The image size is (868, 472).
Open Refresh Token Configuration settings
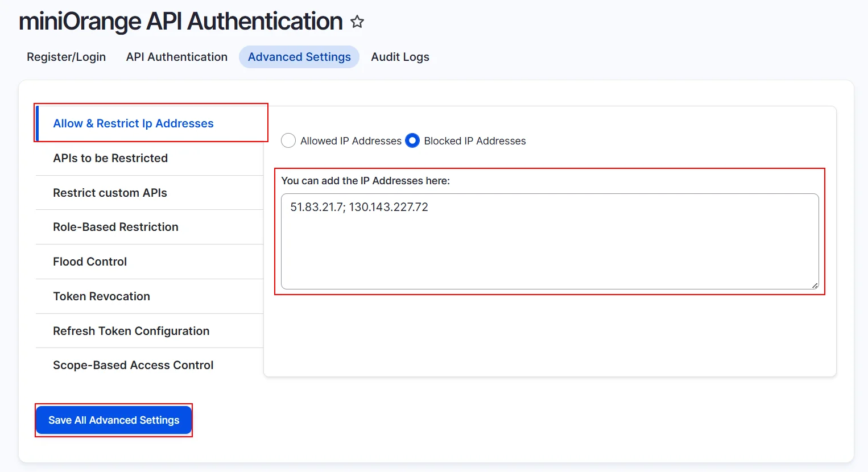[x=131, y=331]
